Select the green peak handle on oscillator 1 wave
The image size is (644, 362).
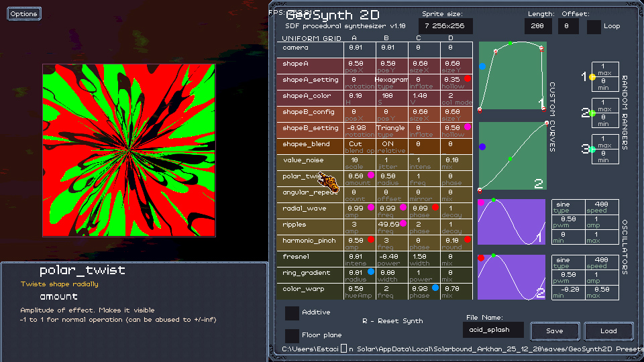(x=494, y=200)
